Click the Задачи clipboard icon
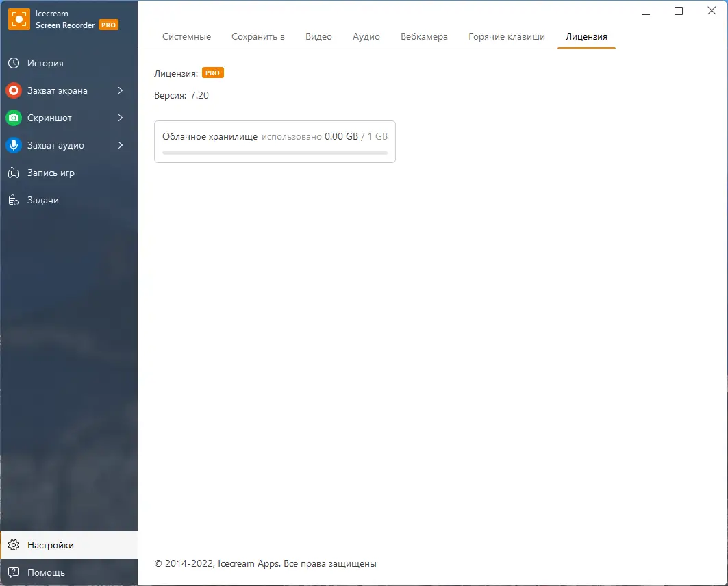Screen dimensions: 728x586 pos(14,201)
